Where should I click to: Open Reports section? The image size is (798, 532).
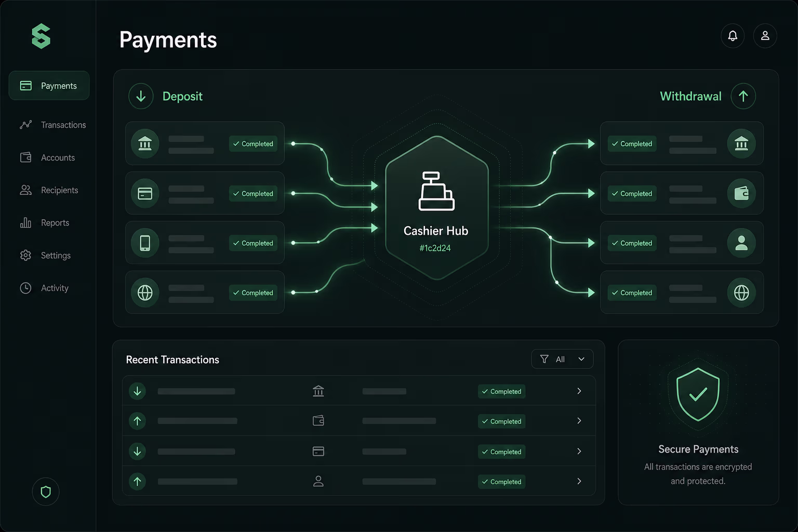(x=44, y=223)
